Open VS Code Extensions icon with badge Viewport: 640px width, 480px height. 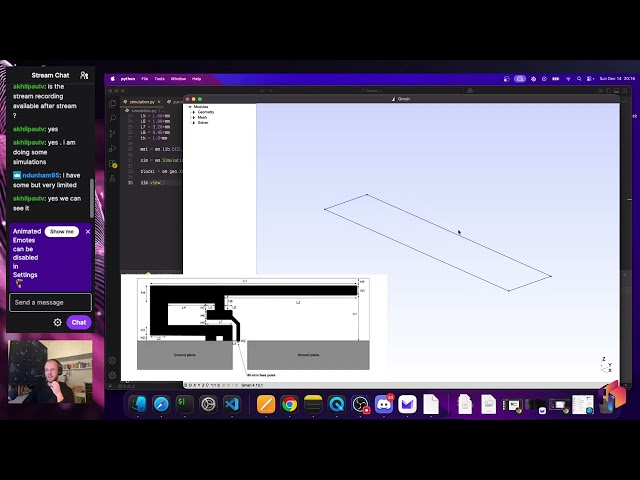pyautogui.click(x=113, y=164)
